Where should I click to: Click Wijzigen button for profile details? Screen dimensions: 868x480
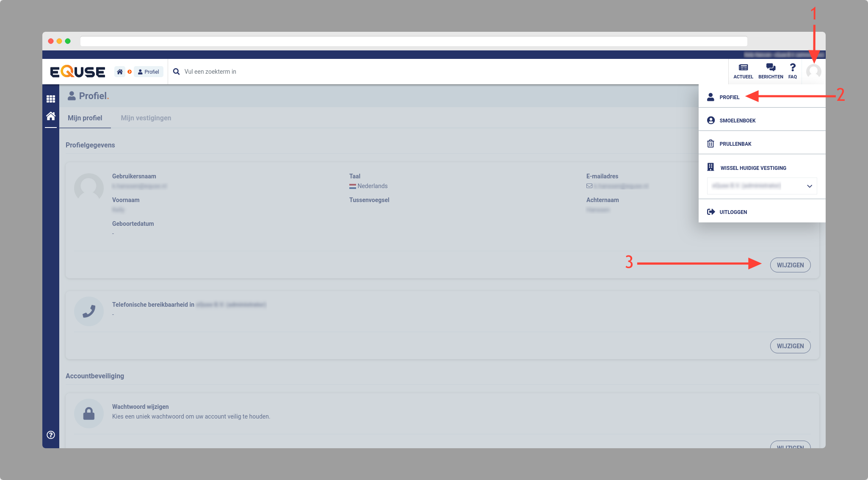click(x=790, y=265)
